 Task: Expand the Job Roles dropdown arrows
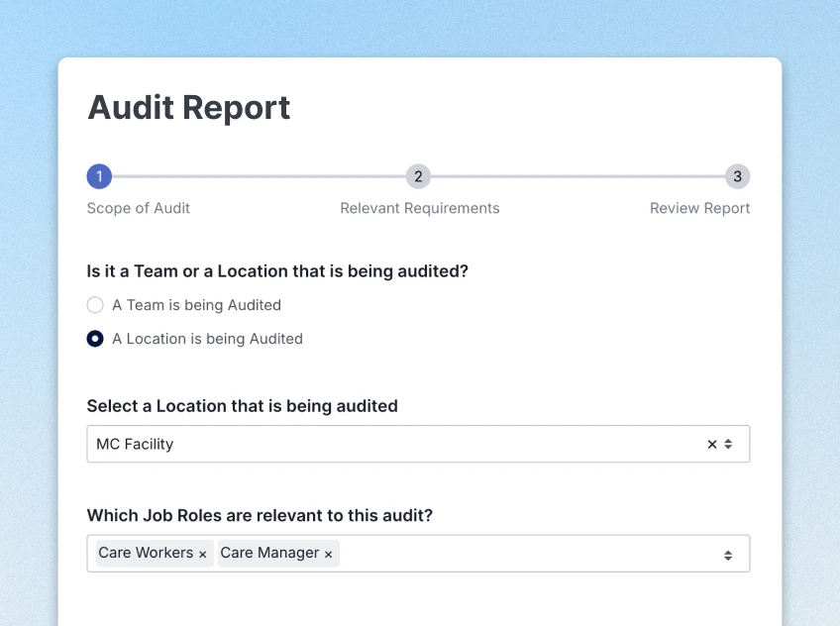(728, 556)
